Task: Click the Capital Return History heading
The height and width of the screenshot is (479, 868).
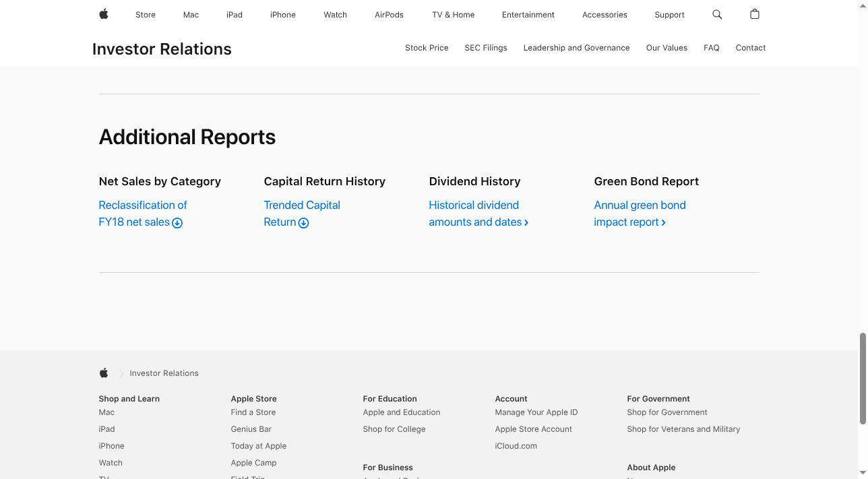Action: 324,181
